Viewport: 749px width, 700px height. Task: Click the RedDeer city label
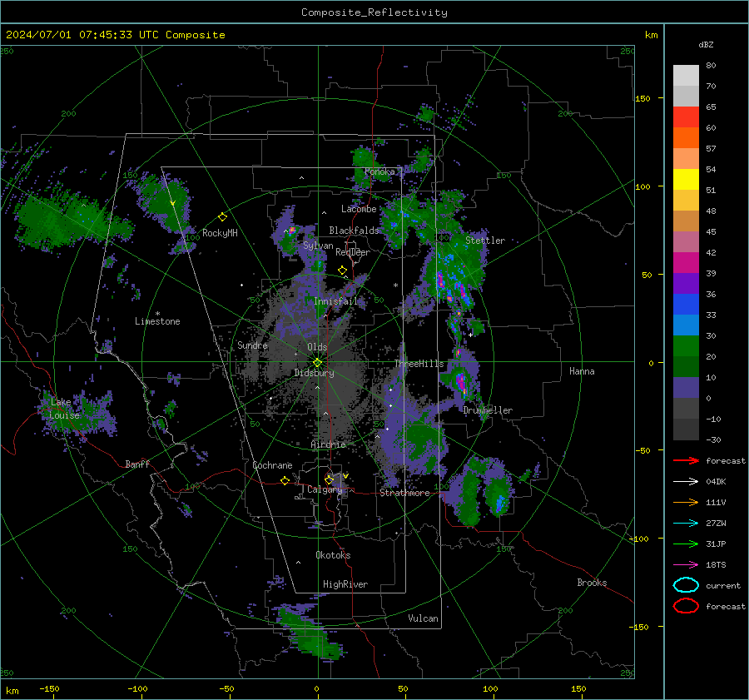click(353, 252)
